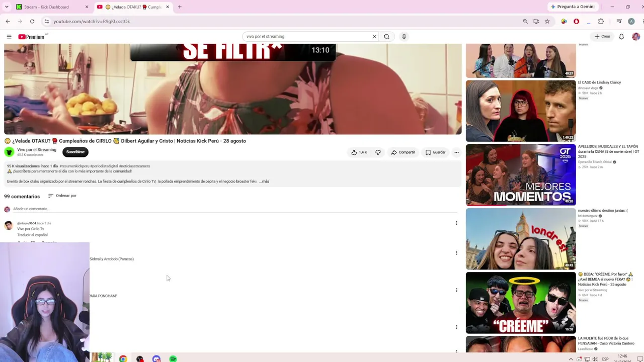
Task: Clear the search box with the X
Action: point(374,37)
